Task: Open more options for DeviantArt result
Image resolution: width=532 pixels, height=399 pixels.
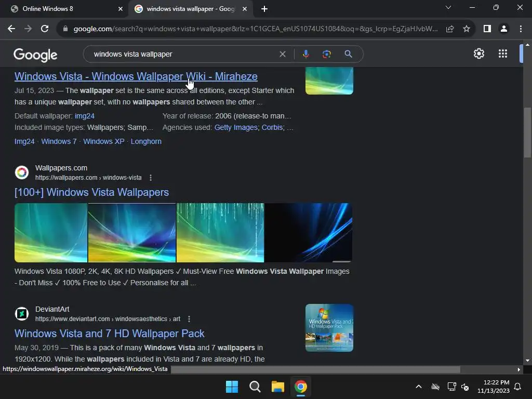Action: click(x=189, y=319)
